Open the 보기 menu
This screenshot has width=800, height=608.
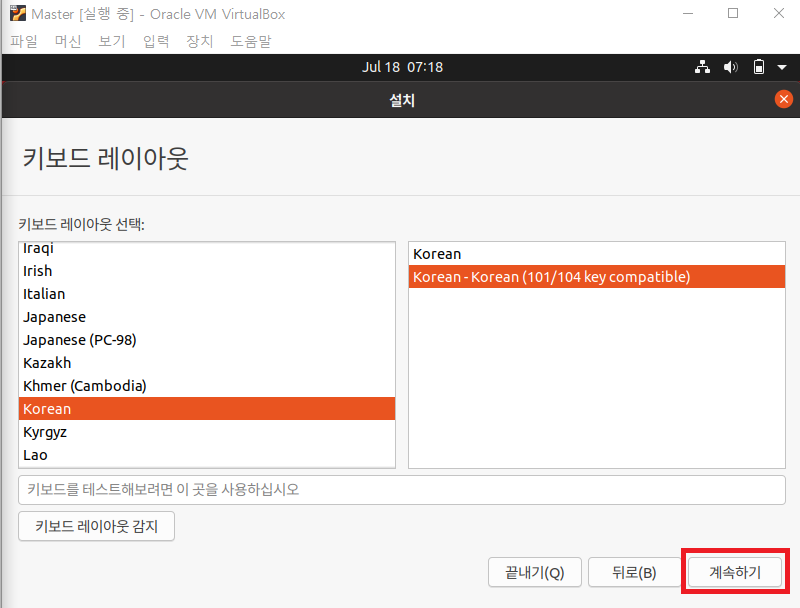pyautogui.click(x=112, y=41)
